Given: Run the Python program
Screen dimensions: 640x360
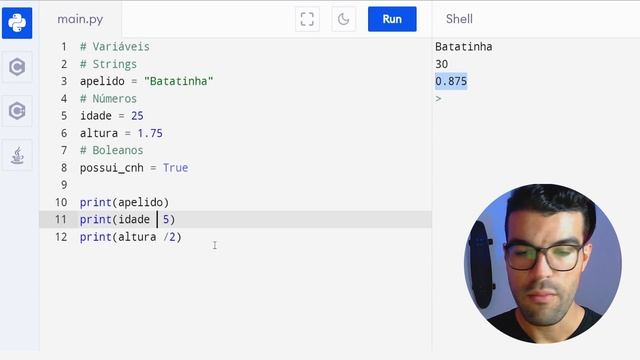Looking at the screenshot, I should coord(392,19).
